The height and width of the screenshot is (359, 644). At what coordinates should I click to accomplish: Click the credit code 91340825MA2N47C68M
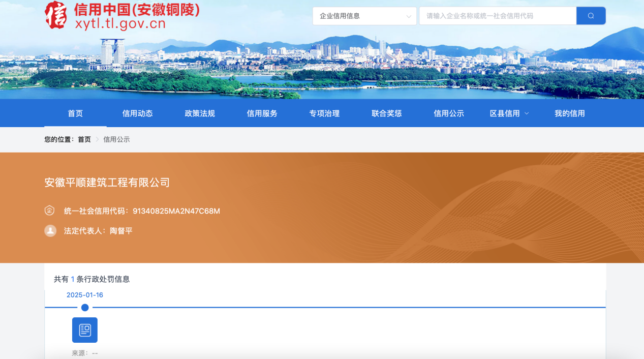(x=176, y=211)
